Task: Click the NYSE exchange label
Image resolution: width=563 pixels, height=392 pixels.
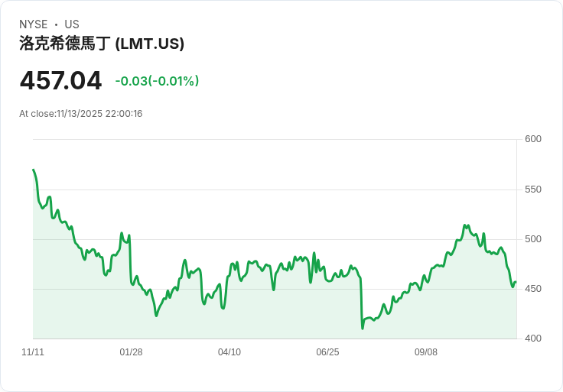Action: pos(34,24)
